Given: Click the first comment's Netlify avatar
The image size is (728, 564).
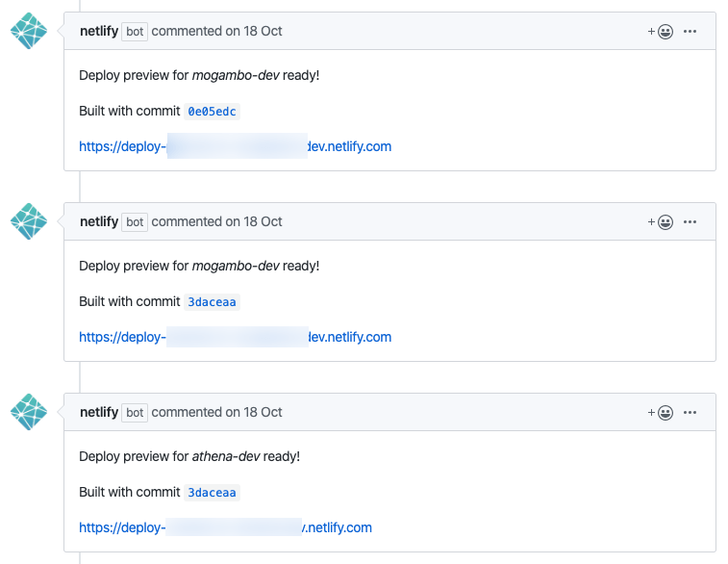Looking at the screenshot, I should click(29, 32).
